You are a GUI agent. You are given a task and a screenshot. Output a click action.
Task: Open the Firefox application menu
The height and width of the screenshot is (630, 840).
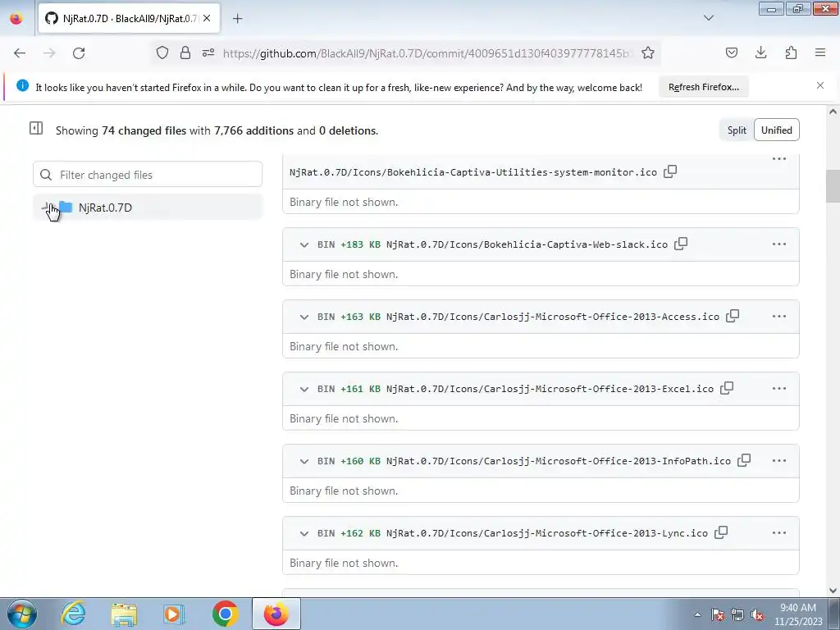click(x=820, y=52)
